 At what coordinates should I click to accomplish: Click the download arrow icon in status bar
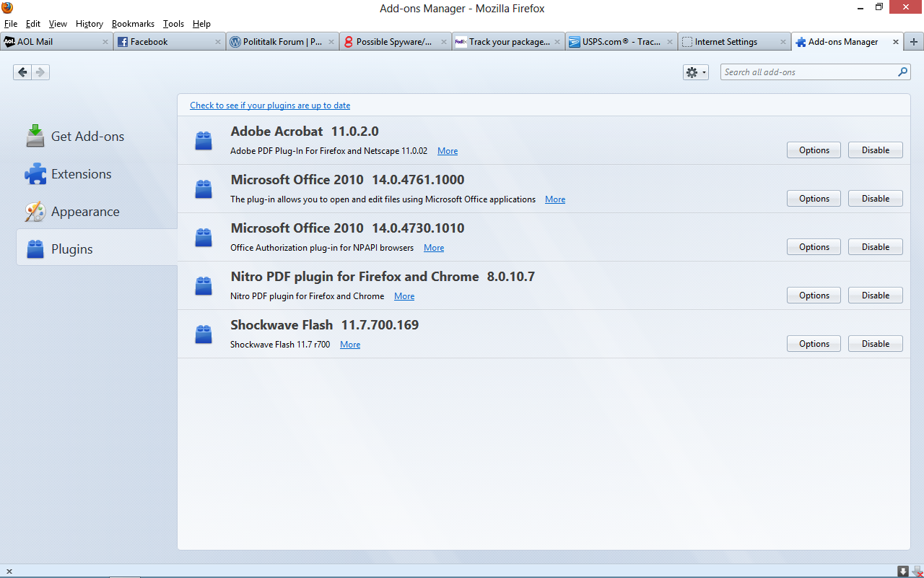903,571
